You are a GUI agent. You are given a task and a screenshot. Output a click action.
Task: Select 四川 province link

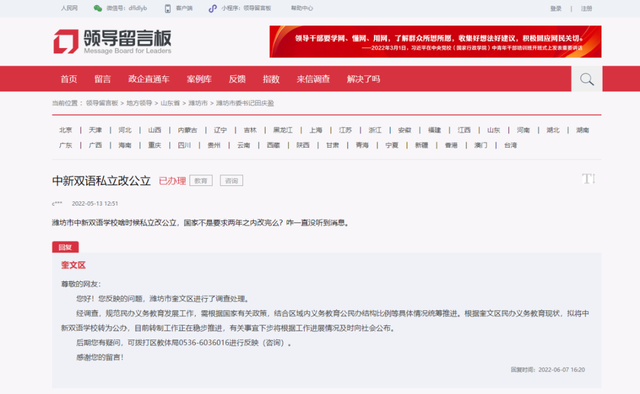(184, 145)
